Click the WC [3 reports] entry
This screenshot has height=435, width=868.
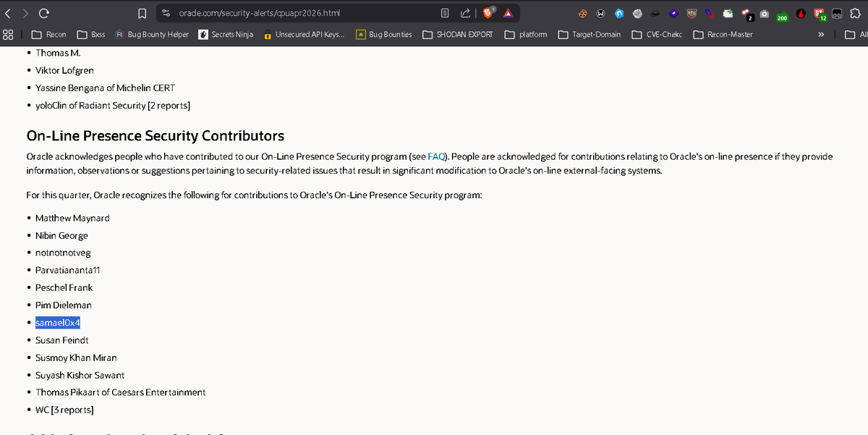(64, 410)
